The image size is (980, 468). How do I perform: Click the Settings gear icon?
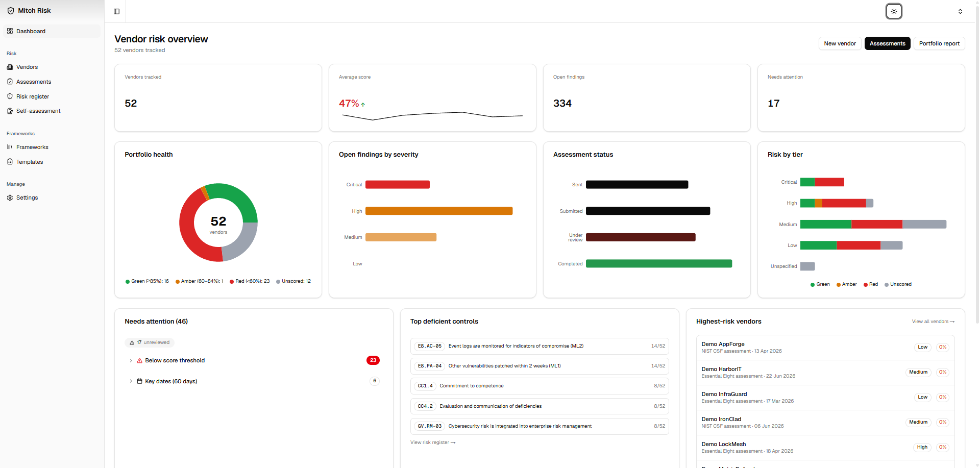(10, 198)
